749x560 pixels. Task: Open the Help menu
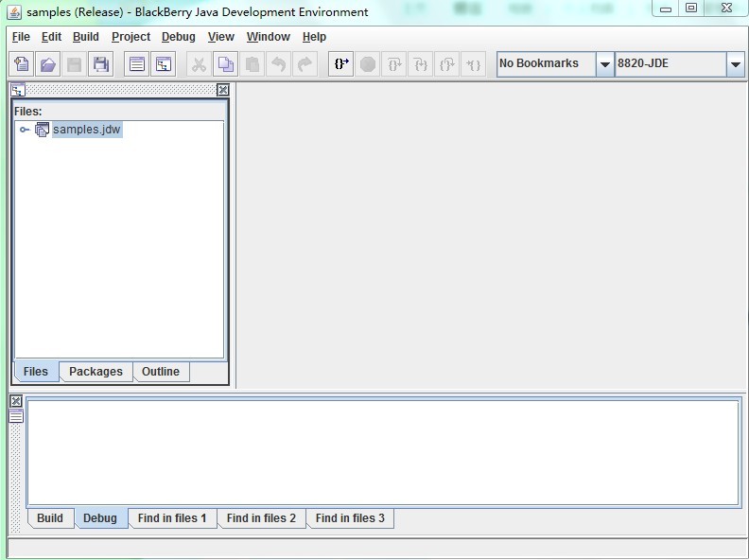(314, 37)
